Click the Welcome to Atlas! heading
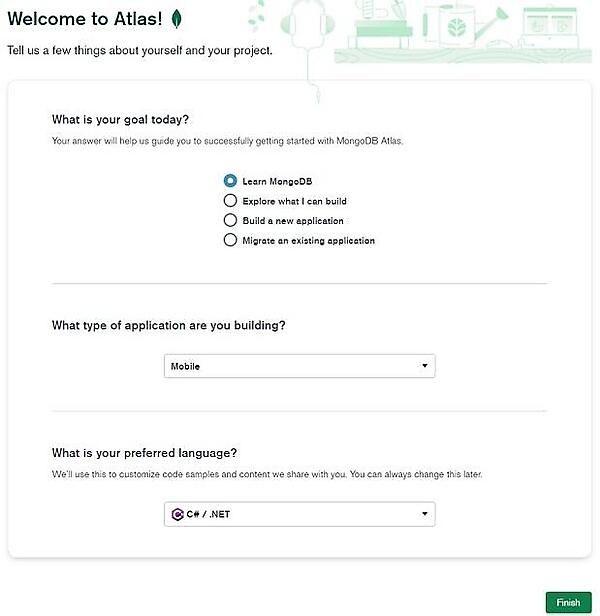Screen dimensions: 600x616 click(x=85, y=20)
